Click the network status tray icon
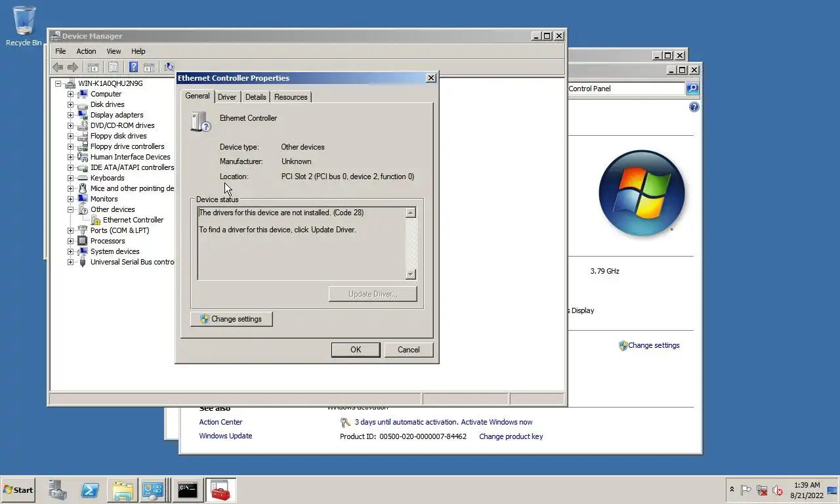 point(762,490)
